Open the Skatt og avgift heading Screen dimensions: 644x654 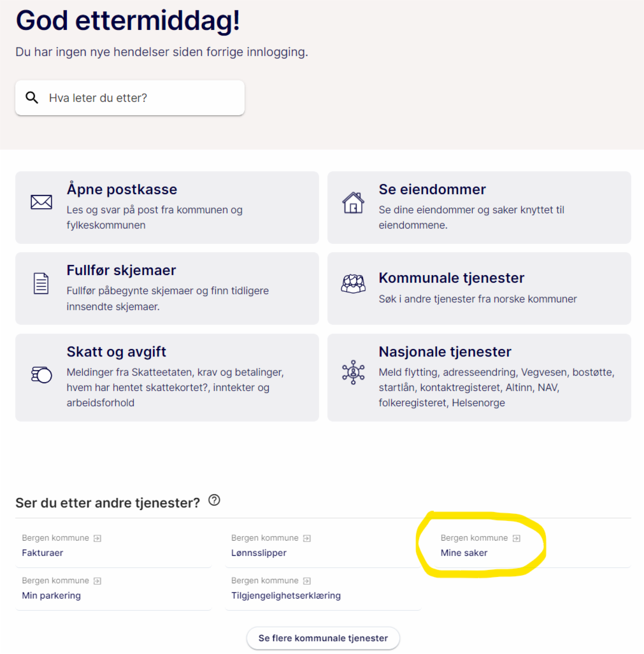click(x=116, y=352)
